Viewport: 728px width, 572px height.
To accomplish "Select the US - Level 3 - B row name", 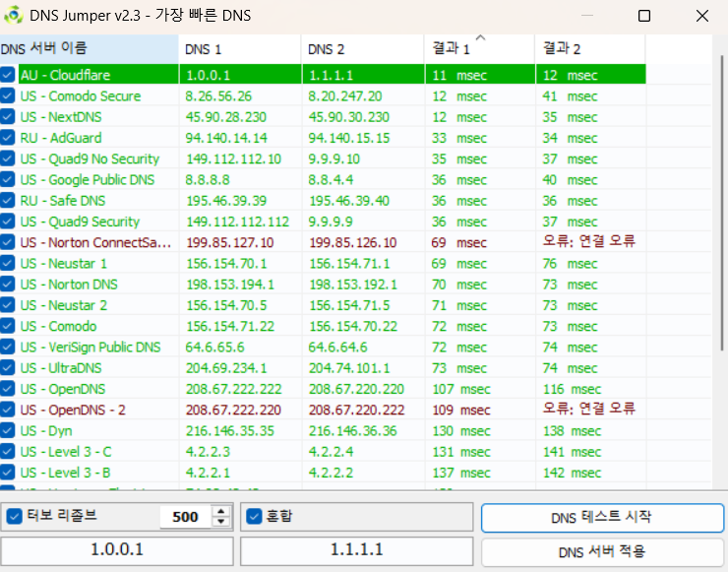I will tap(66, 473).
